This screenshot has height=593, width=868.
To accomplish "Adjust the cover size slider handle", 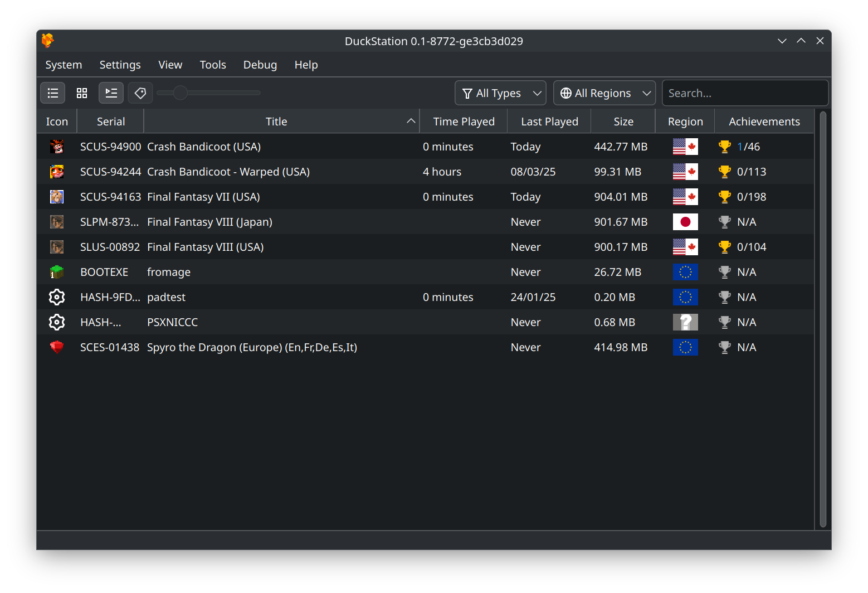I will [x=180, y=93].
